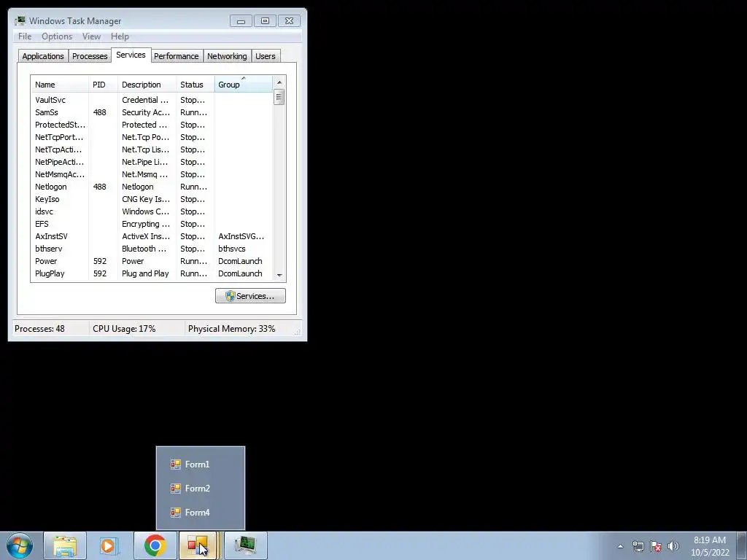Viewport: 747px width, 560px height.
Task: Click the bthsvcs group cell
Action: [x=232, y=249]
